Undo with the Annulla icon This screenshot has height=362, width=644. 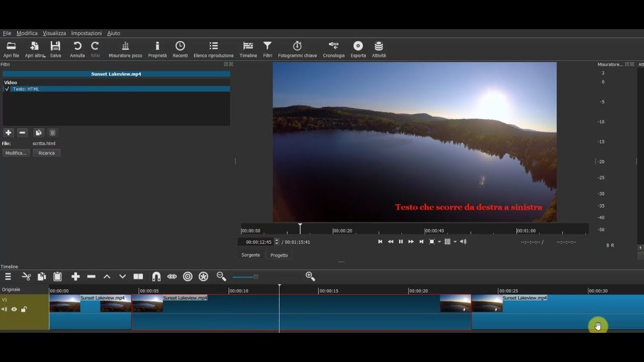click(77, 49)
